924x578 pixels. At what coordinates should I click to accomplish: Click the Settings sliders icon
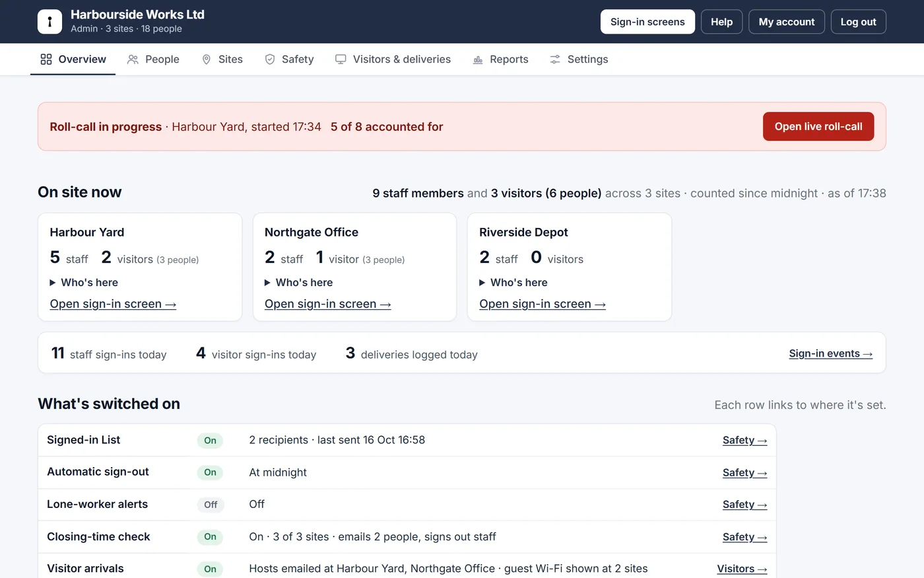(555, 59)
